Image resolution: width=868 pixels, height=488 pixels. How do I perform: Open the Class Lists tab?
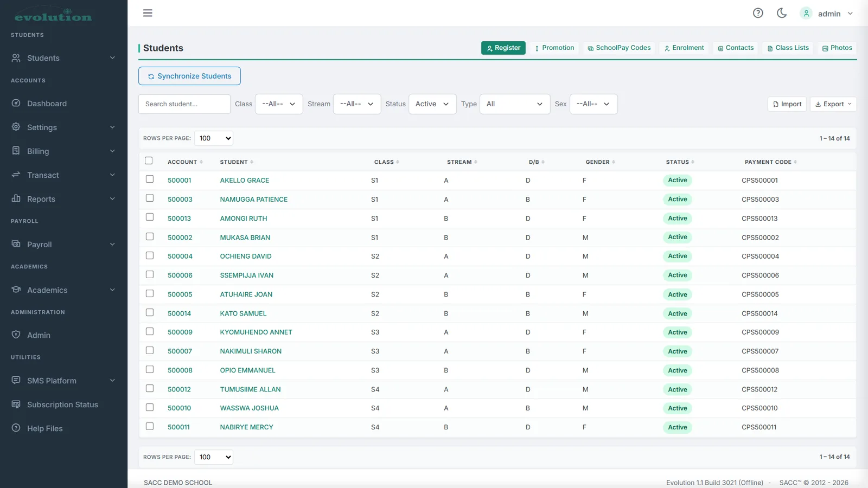[788, 48]
